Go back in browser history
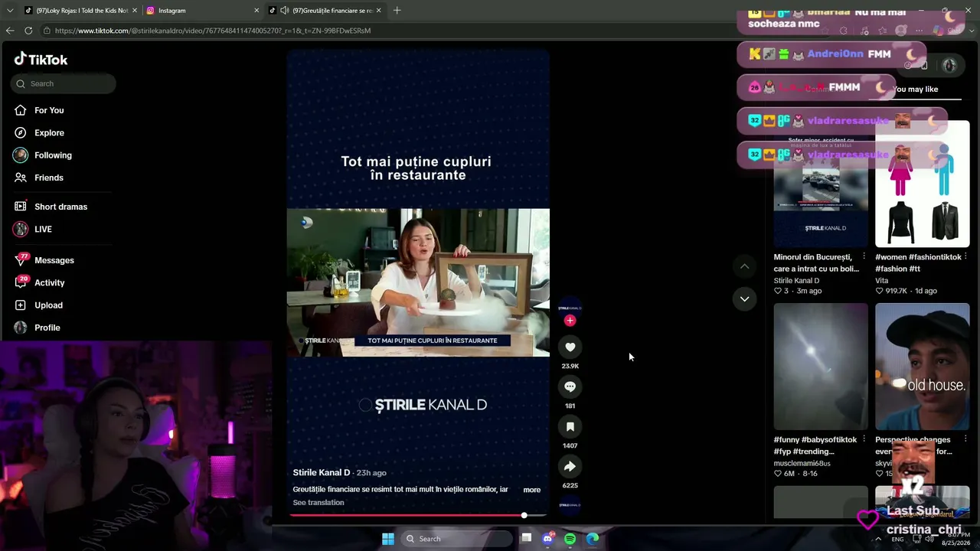The width and height of the screenshot is (980, 551). click(10, 31)
